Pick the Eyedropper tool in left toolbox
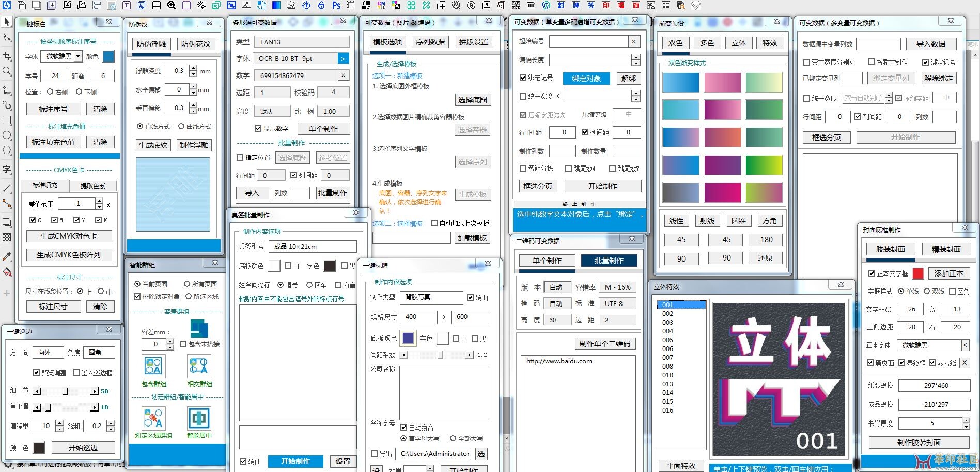 [x=7, y=257]
